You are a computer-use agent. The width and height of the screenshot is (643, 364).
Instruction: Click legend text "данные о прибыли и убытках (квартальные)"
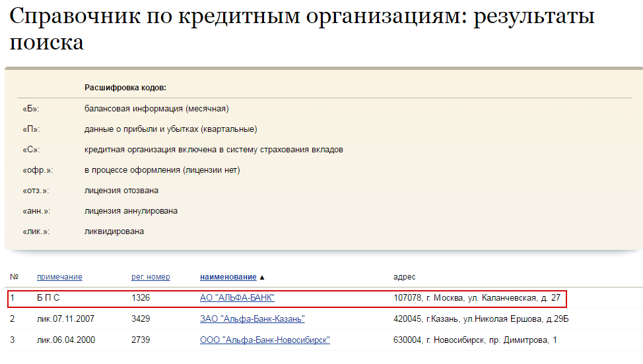[170, 129]
